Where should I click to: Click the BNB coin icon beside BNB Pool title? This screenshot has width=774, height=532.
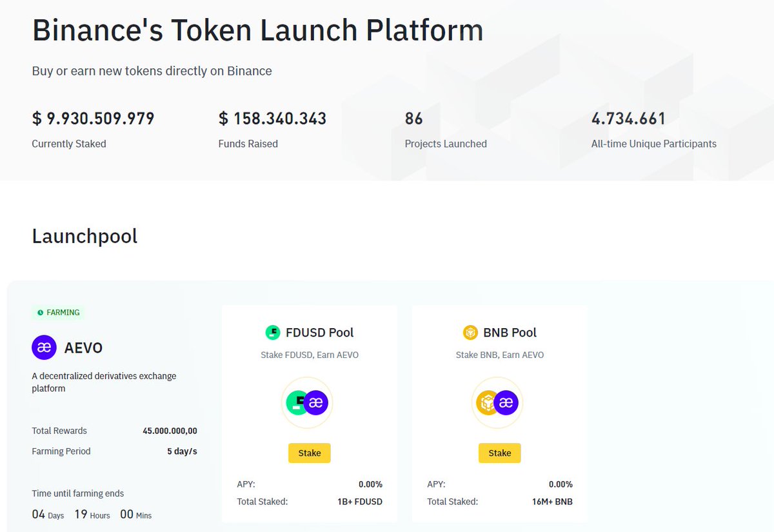click(470, 333)
